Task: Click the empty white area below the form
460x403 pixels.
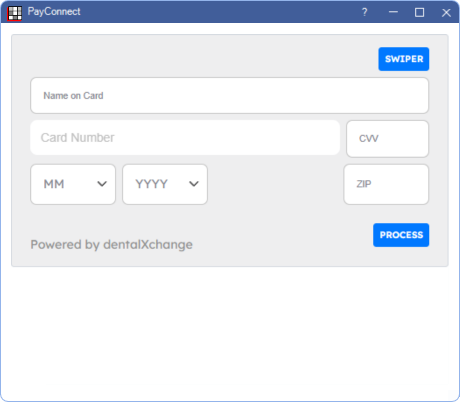Action: [230, 333]
